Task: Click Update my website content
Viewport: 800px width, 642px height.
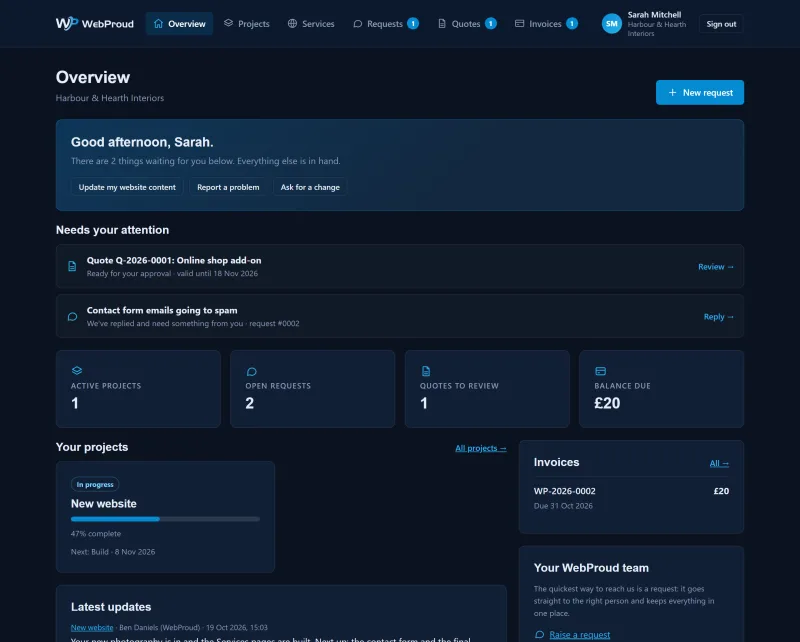Action: point(127,187)
